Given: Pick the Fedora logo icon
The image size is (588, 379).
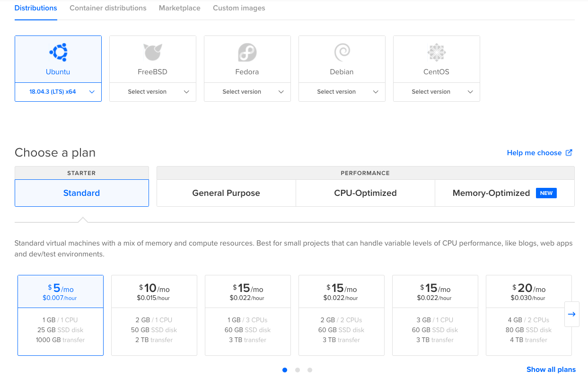Looking at the screenshot, I should click(247, 52).
